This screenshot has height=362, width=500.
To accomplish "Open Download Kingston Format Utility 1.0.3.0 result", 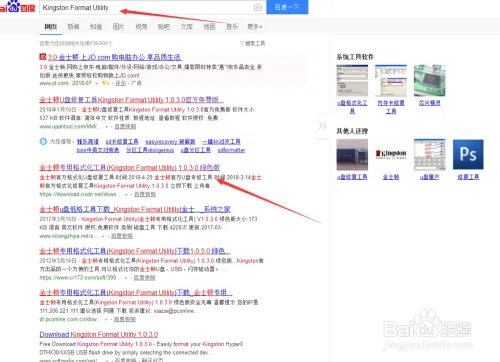I will 99,334.
